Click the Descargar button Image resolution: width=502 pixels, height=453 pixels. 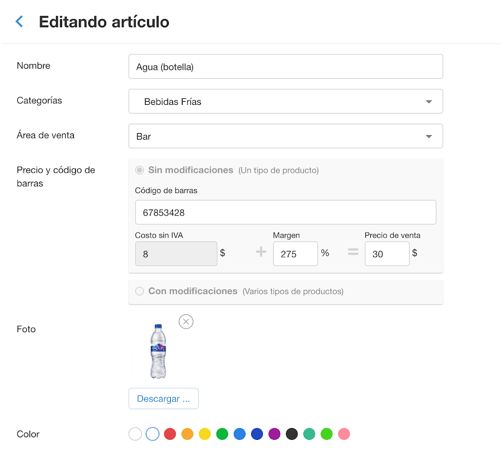point(163,399)
